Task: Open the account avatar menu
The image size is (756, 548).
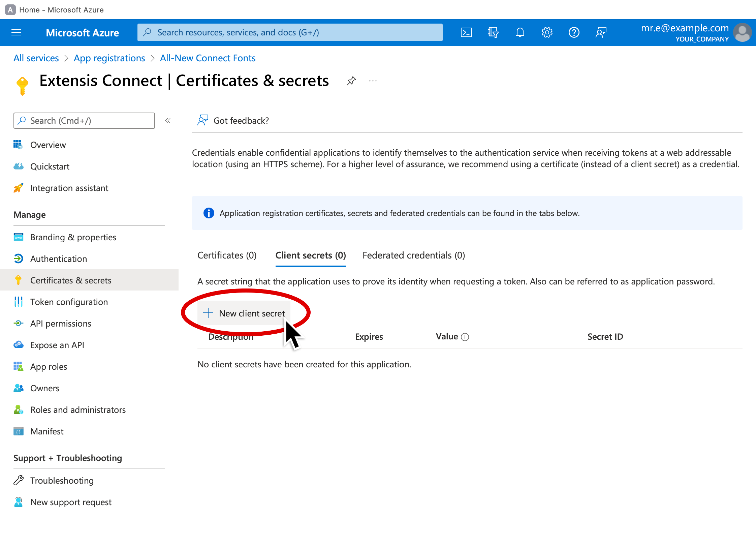Action: click(x=742, y=32)
